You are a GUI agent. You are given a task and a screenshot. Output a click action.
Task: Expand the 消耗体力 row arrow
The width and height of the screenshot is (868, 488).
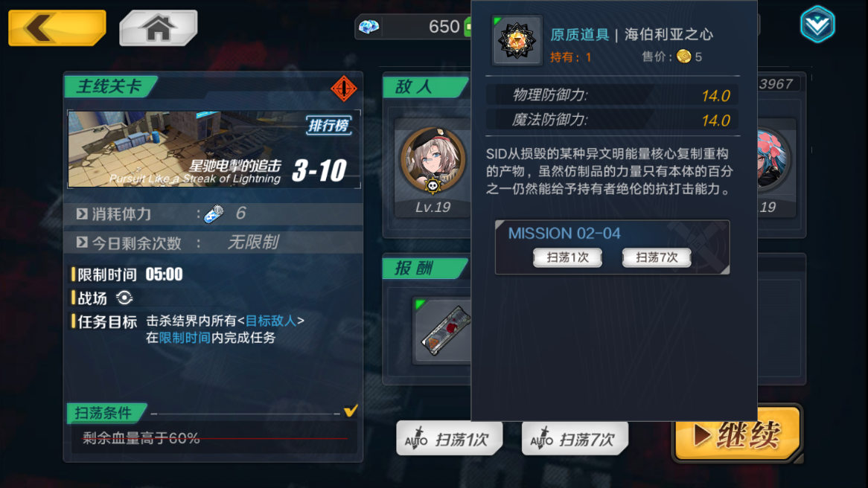pyautogui.click(x=82, y=213)
